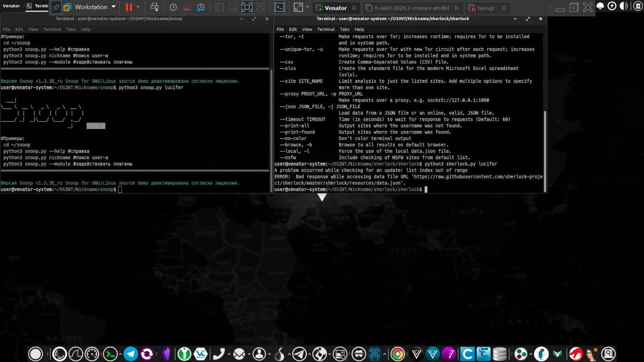Toggle the pin icon in VMware toolbar
The width and height of the screenshot is (644, 362).
(56, 7)
